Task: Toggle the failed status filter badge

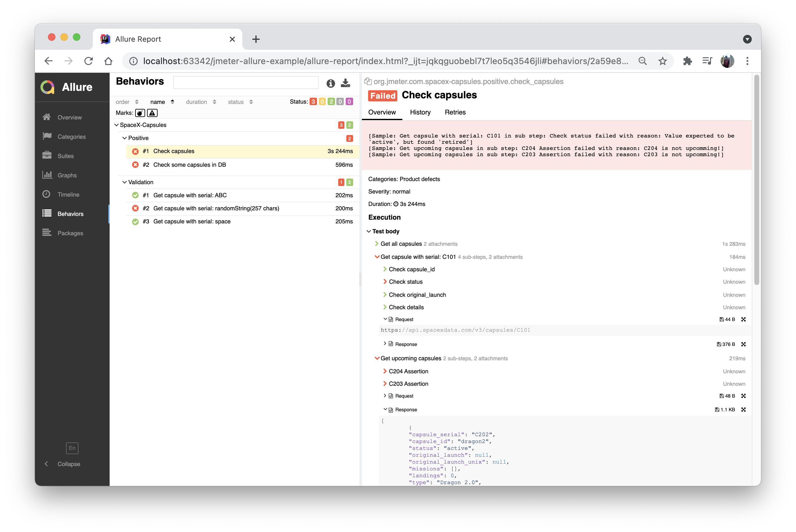Action: 313,101
